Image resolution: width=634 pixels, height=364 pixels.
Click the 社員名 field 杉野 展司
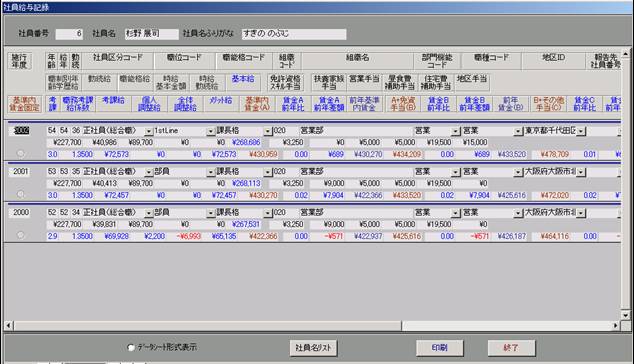[151, 34]
